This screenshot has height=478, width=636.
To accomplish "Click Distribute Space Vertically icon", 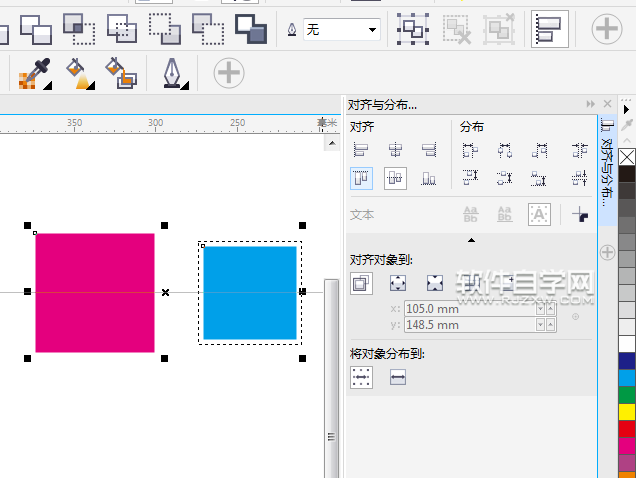I will click(580, 178).
